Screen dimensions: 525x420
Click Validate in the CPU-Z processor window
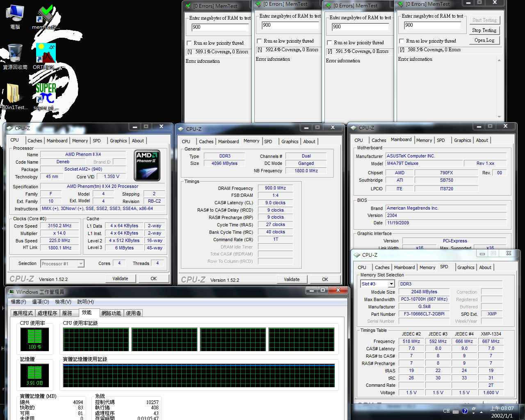[x=120, y=278]
